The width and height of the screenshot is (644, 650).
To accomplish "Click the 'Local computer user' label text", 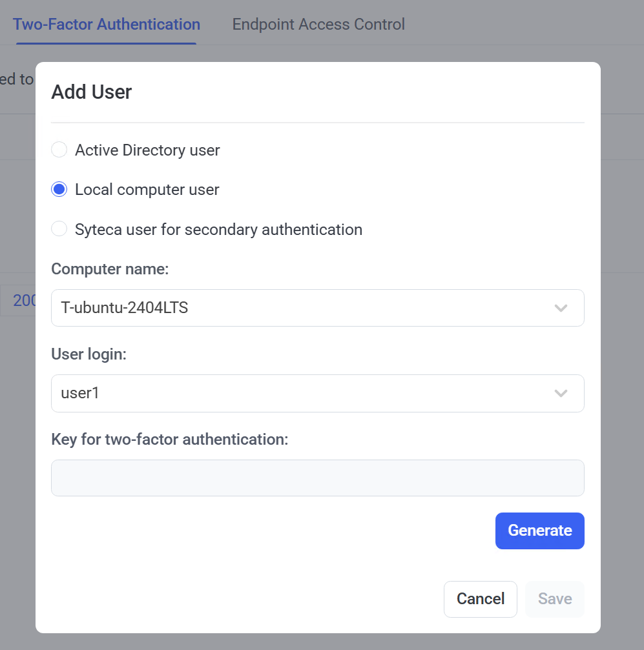I will coord(147,190).
